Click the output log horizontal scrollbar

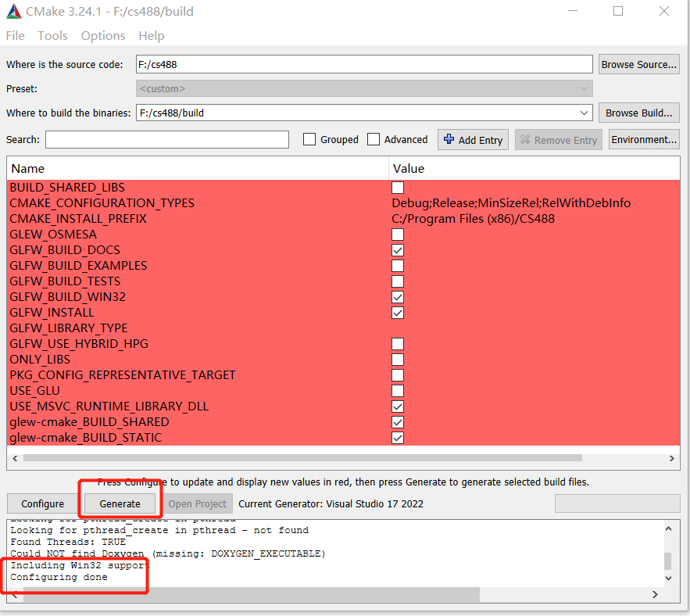pos(252,594)
